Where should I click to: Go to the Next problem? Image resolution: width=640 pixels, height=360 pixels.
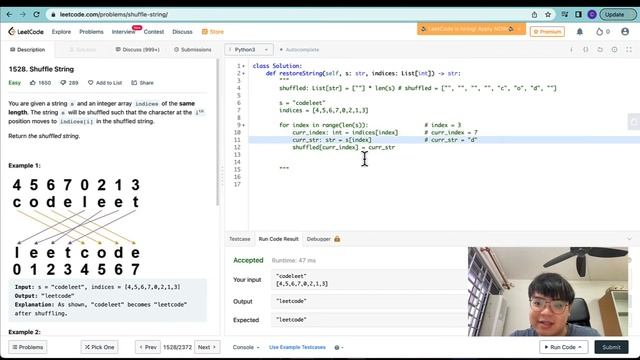207,347
